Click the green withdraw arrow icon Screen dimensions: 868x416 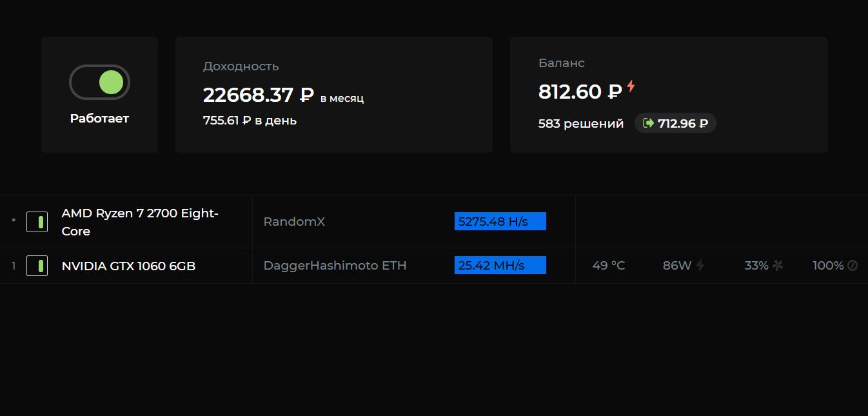[x=649, y=123]
